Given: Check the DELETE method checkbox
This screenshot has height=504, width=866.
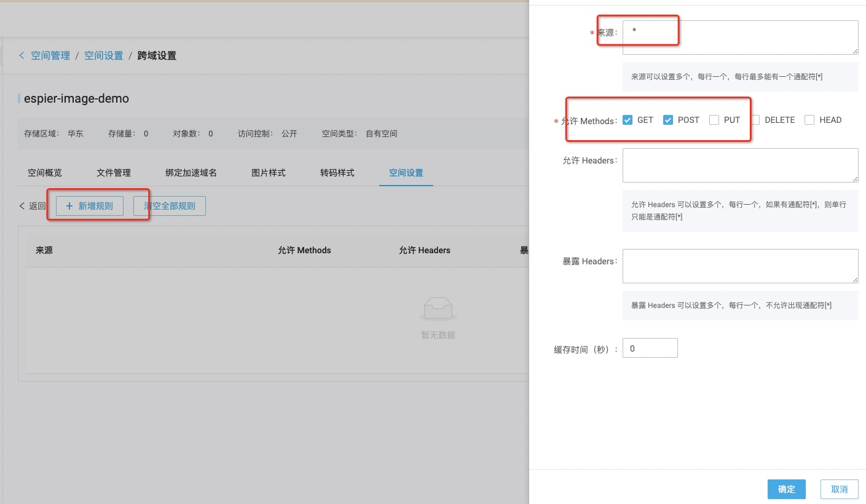Looking at the screenshot, I should pyautogui.click(x=755, y=120).
